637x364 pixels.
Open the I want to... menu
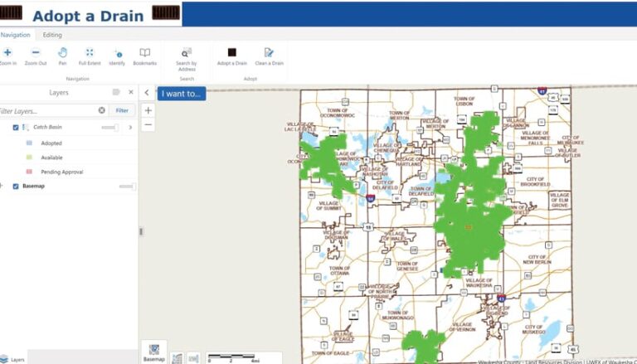coord(182,94)
